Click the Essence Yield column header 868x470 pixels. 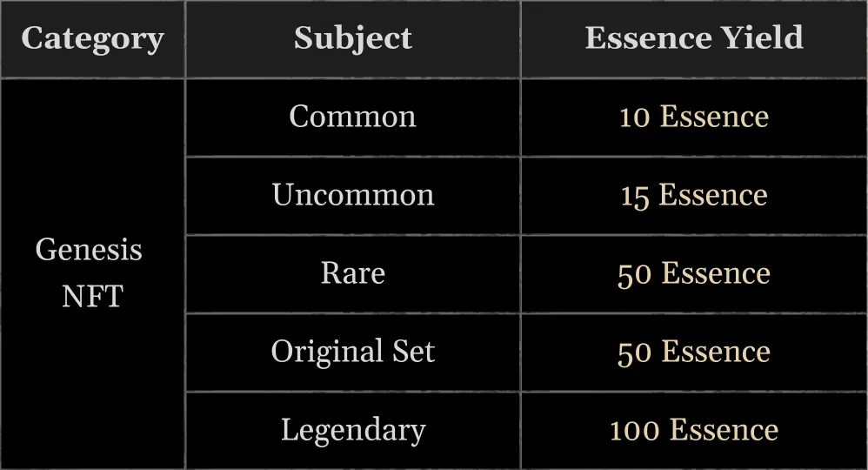694,39
